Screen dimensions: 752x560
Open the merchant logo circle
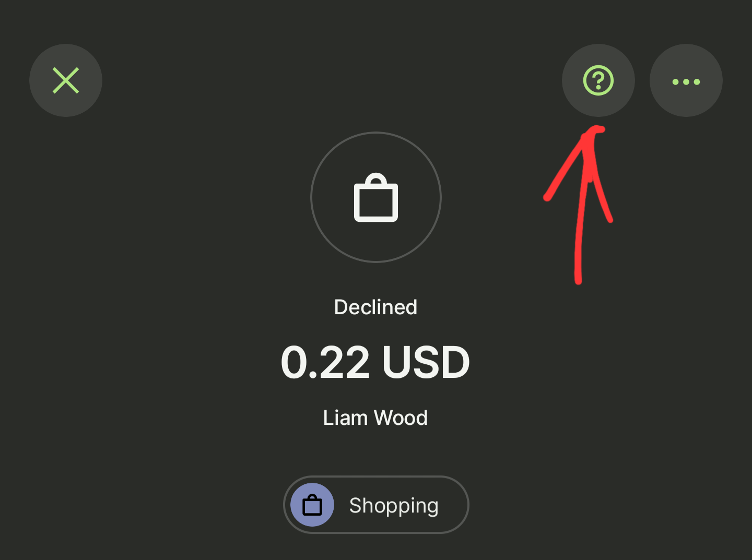376,197
